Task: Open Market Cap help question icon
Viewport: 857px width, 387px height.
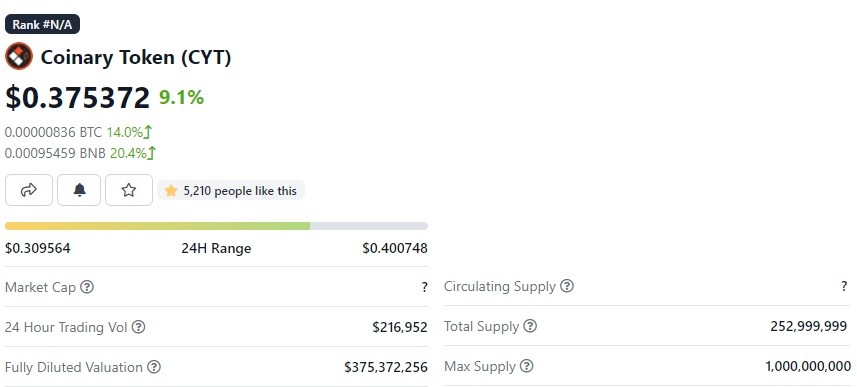Action: (87, 286)
